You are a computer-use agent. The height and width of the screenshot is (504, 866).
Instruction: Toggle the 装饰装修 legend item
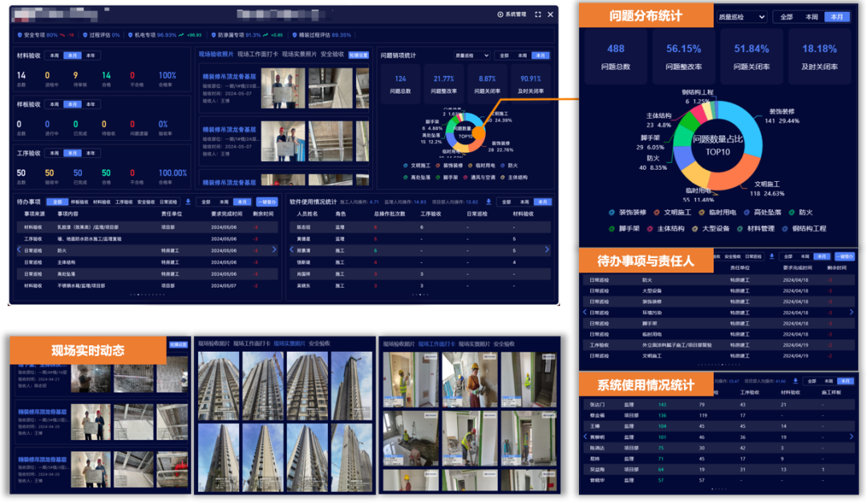click(633, 213)
